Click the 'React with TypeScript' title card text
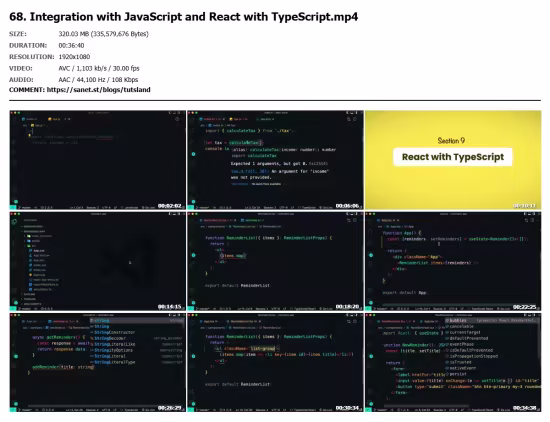This screenshot has height=422, width=550. pyautogui.click(x=453, y=157)
